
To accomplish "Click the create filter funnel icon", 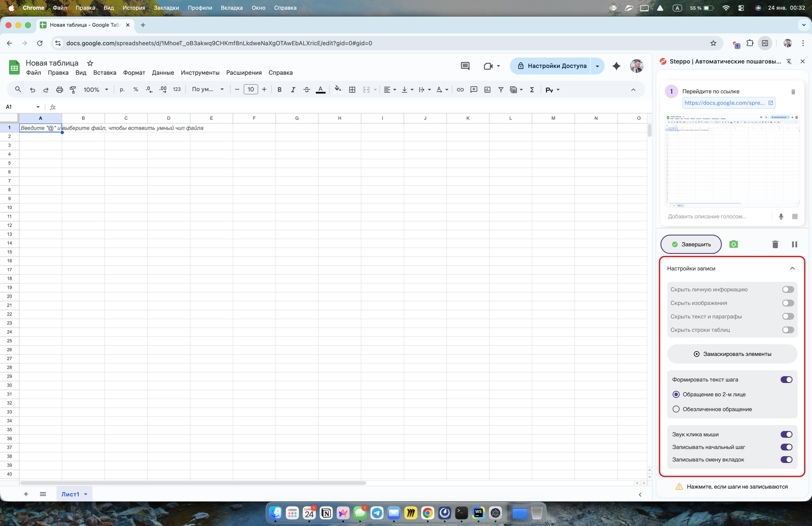I will pos(501,90).
